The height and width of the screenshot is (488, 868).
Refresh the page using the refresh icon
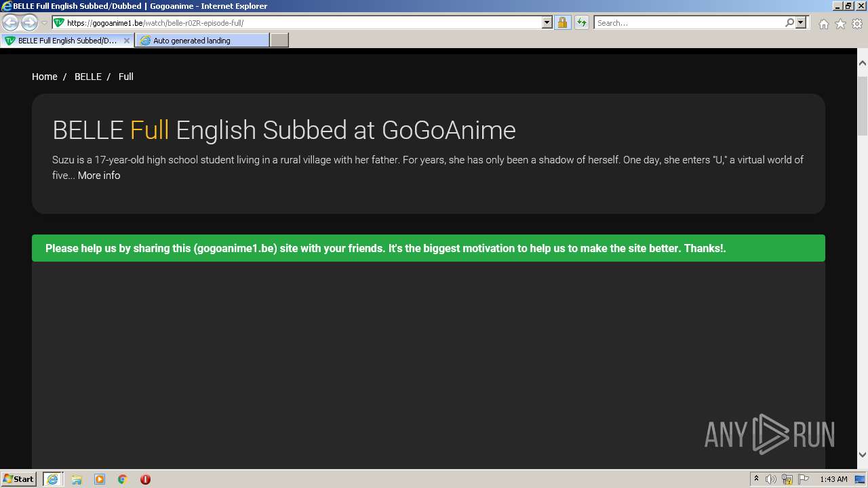click(581, 22)
